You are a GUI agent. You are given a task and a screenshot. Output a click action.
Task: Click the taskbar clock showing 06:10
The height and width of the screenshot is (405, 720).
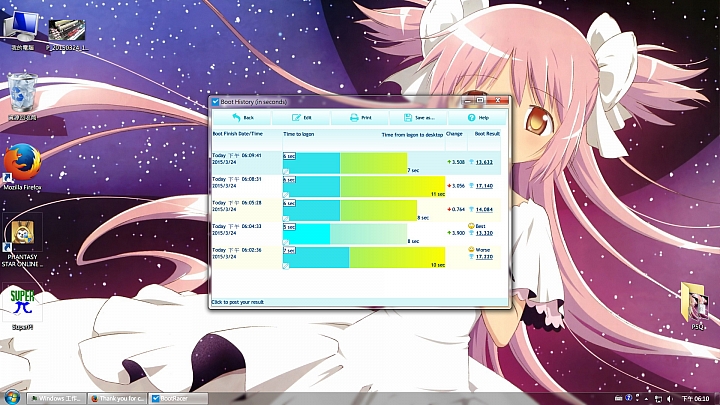pos(695,399)
